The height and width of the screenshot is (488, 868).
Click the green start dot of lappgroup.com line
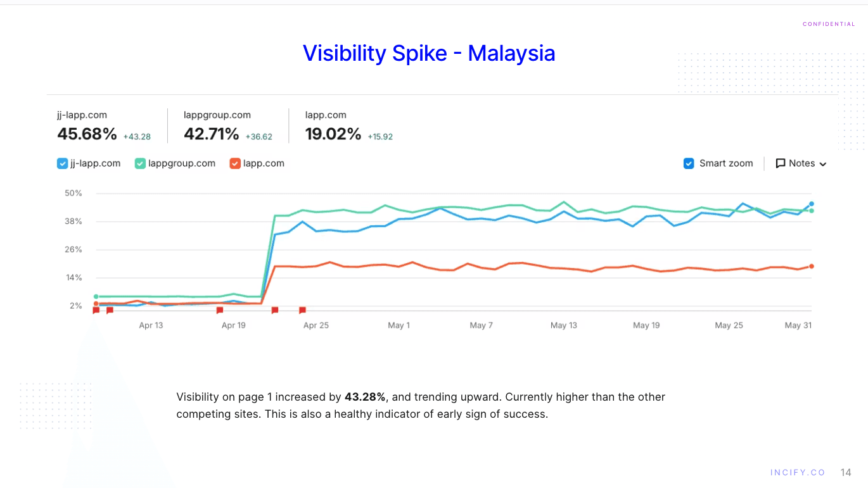[96, 296]
